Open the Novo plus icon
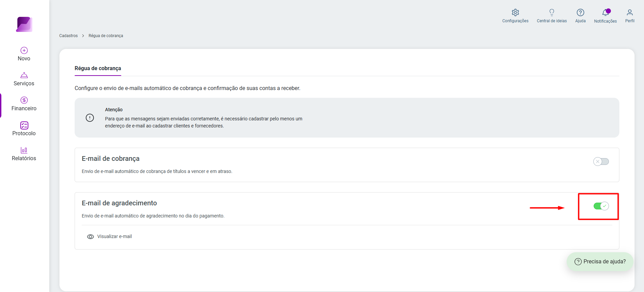 [24, 50]
